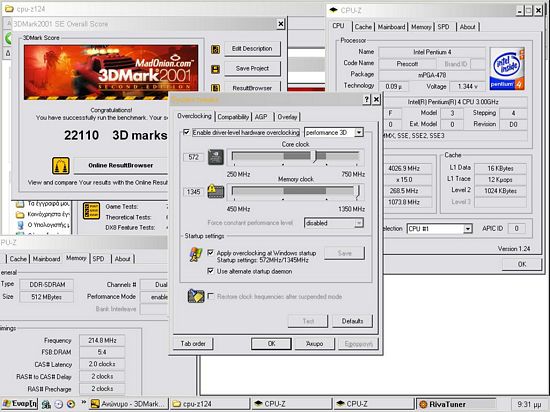Toggle Enable driver-level hardware overclocking checkbox
Screen dimensions: 550x412
point(187,132)
